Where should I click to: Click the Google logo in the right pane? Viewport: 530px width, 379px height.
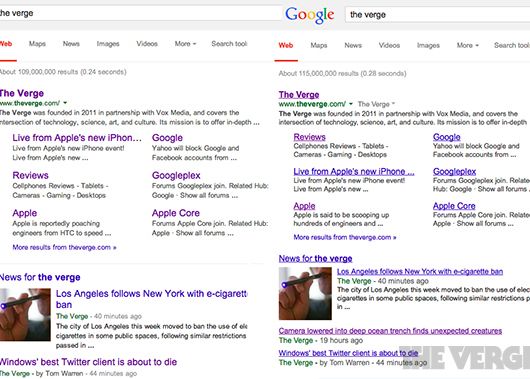309,15
